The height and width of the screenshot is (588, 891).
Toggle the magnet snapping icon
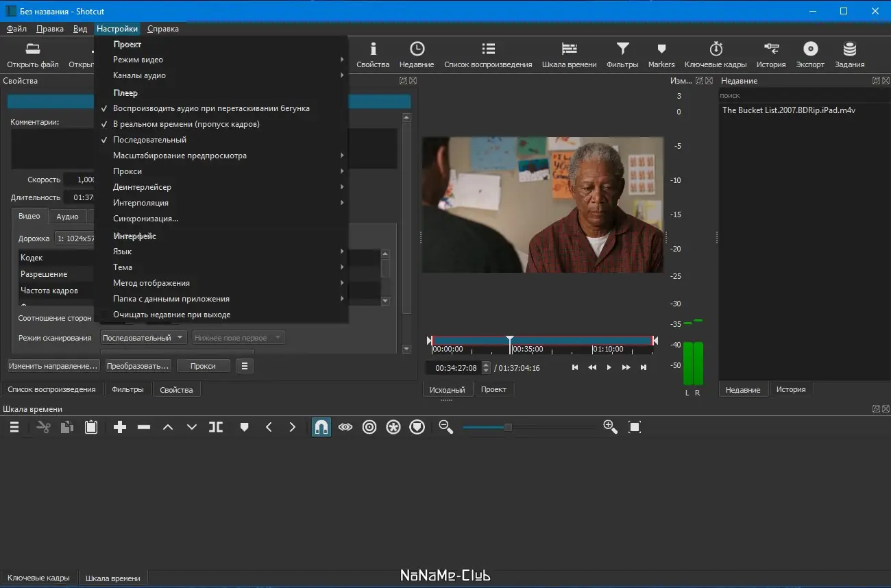point(321,427)
